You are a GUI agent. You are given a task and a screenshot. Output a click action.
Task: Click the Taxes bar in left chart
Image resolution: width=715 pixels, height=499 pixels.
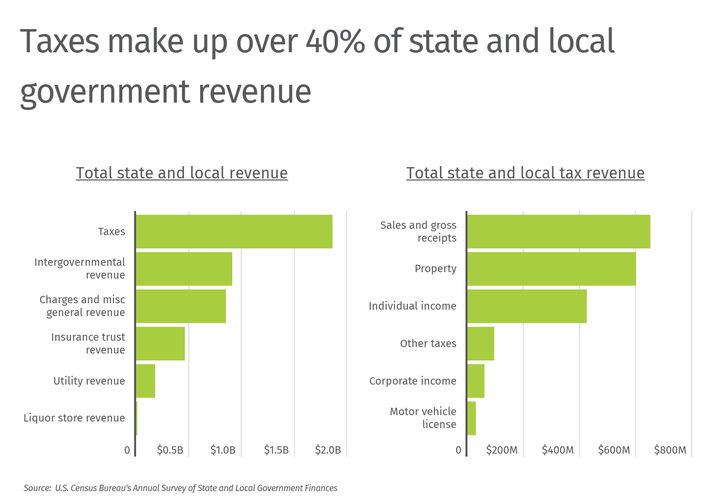pos(233,231)
